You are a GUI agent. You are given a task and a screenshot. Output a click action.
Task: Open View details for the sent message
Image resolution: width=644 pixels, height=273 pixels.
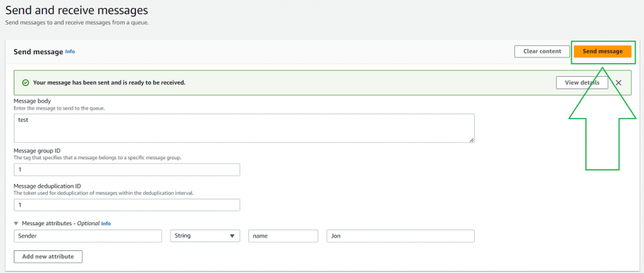(x=582, y=82)
